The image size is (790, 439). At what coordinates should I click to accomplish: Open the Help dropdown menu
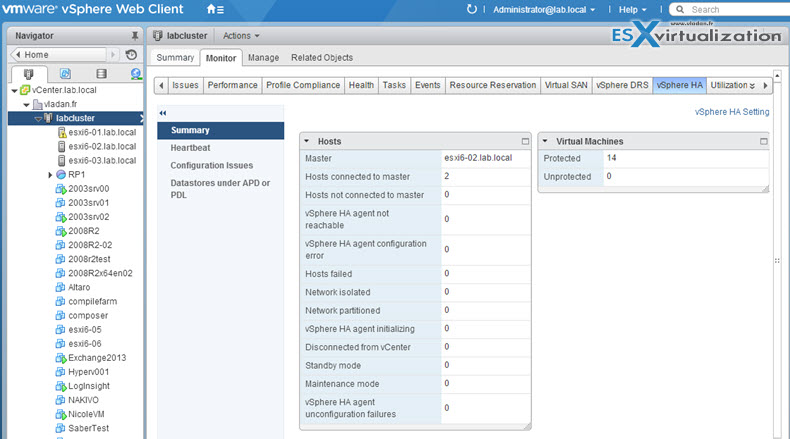tap(632, 10)
